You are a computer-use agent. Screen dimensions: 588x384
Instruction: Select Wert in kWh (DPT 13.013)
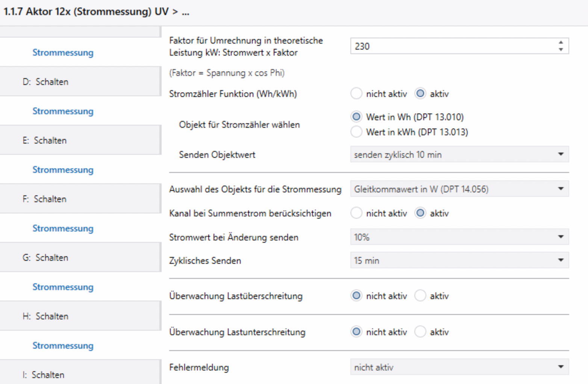tap(356, 132)
